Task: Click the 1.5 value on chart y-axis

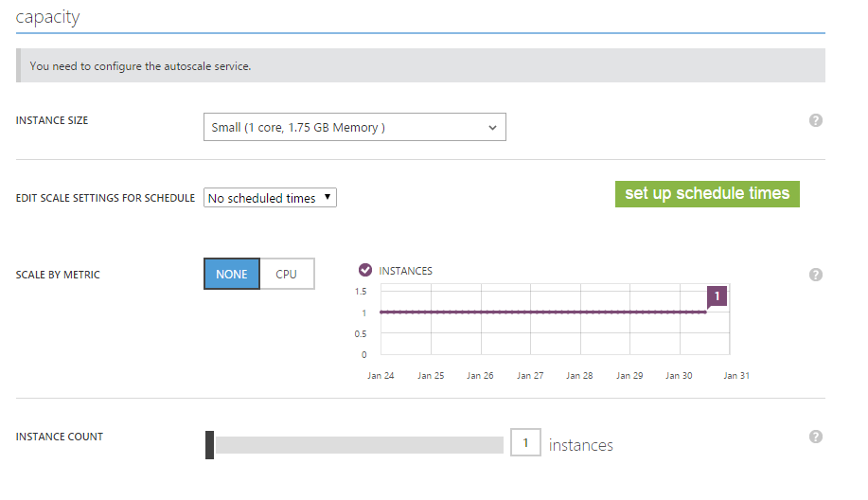Action: [361, 292]
